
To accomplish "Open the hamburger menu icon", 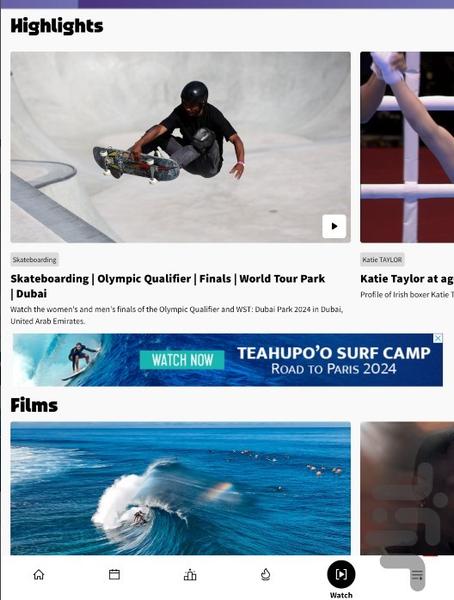I will [417, 575].
